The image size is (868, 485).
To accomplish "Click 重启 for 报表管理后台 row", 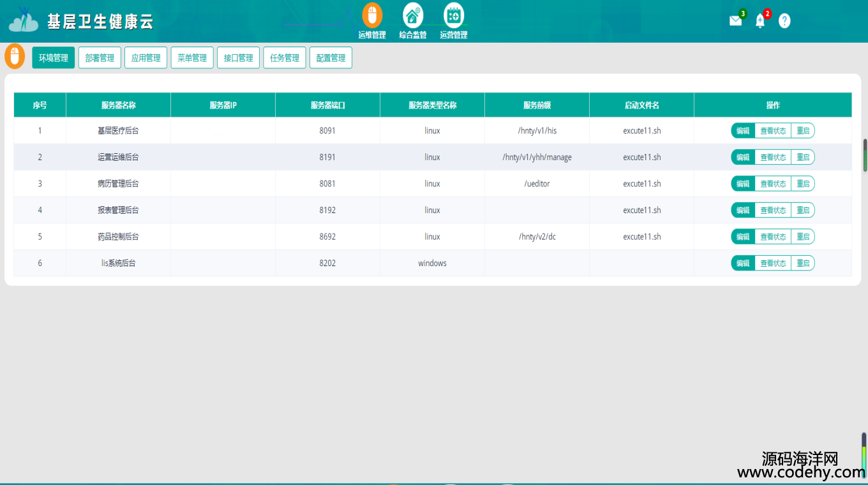I will pyautogui.click(x=803, y=210).
